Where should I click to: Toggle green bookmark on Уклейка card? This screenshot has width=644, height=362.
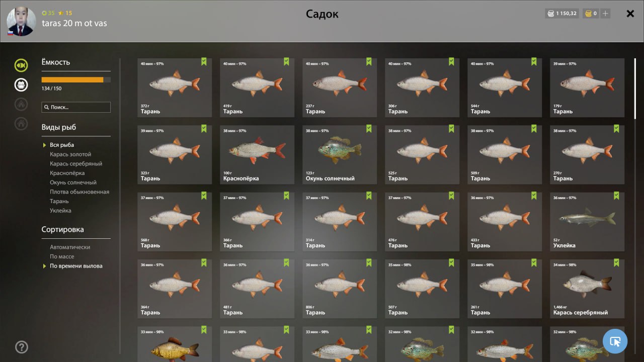616,195
